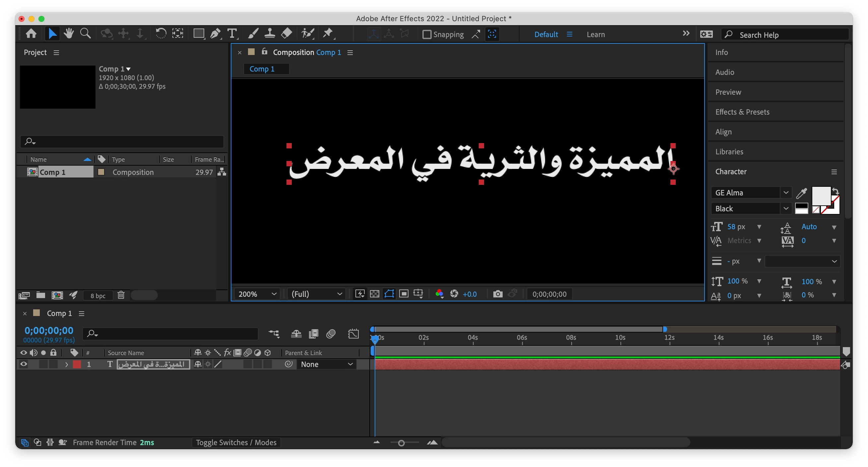Click the Eraser tool icon
The width and height of the screenshot is (868, 467).
pos(286,34)
